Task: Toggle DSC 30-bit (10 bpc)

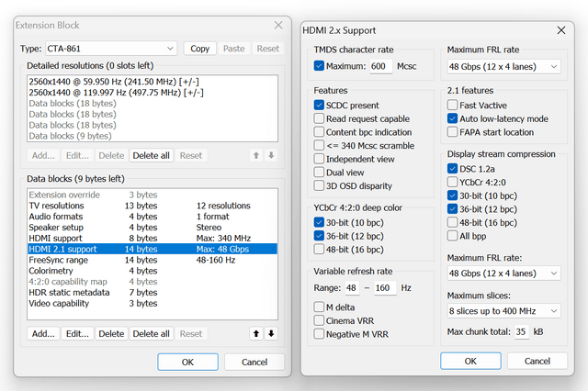Action: (x=452, y=195)
